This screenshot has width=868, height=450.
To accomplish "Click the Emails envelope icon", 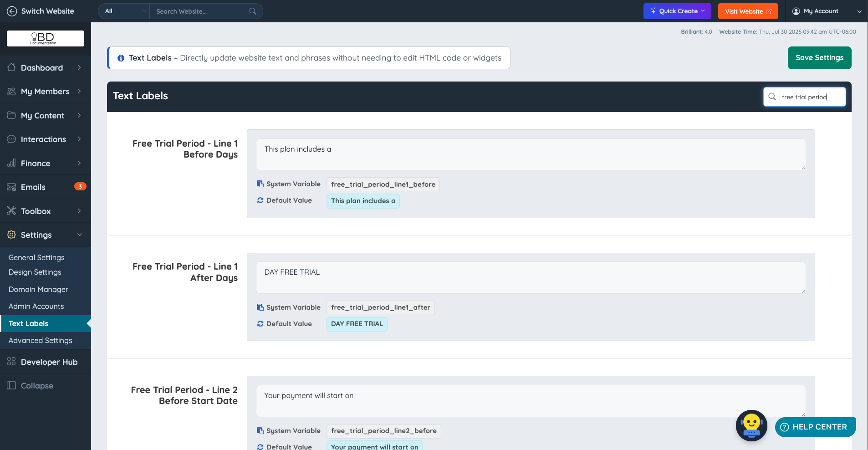I will click(11, 187).
